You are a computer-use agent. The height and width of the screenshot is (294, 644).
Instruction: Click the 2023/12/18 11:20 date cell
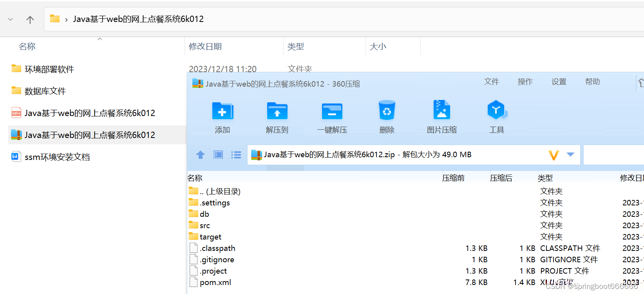[223, 69]
